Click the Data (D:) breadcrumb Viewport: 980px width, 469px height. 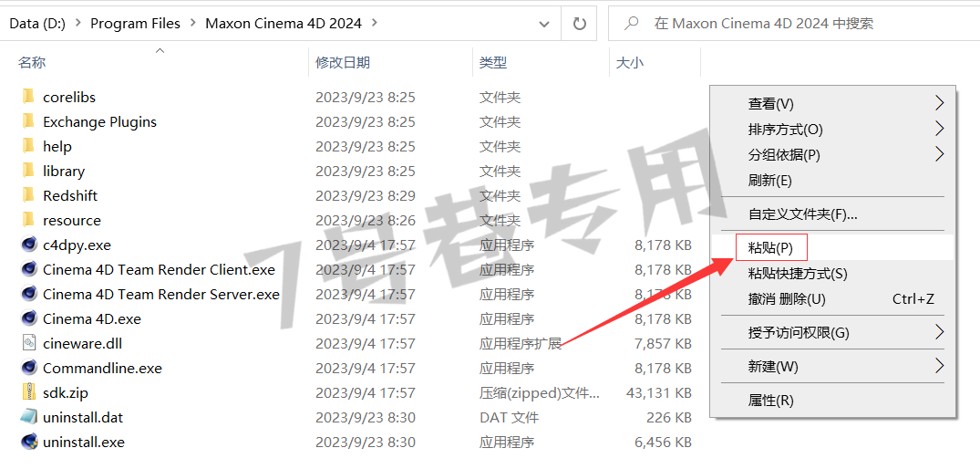click(37, 24)
